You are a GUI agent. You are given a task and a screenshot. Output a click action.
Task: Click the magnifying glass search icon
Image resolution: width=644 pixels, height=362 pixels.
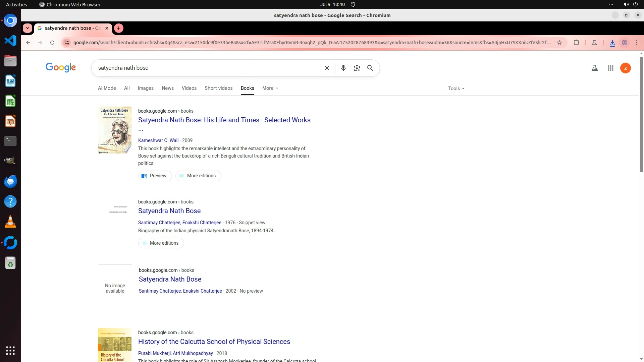(x=370, y=68)
